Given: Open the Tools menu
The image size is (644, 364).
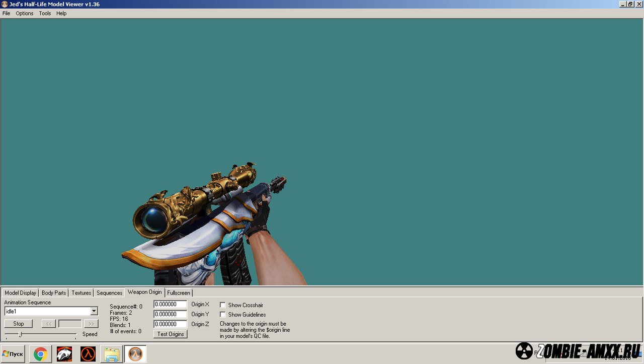Looking at the screenshot, I should [x=45, y=14].
